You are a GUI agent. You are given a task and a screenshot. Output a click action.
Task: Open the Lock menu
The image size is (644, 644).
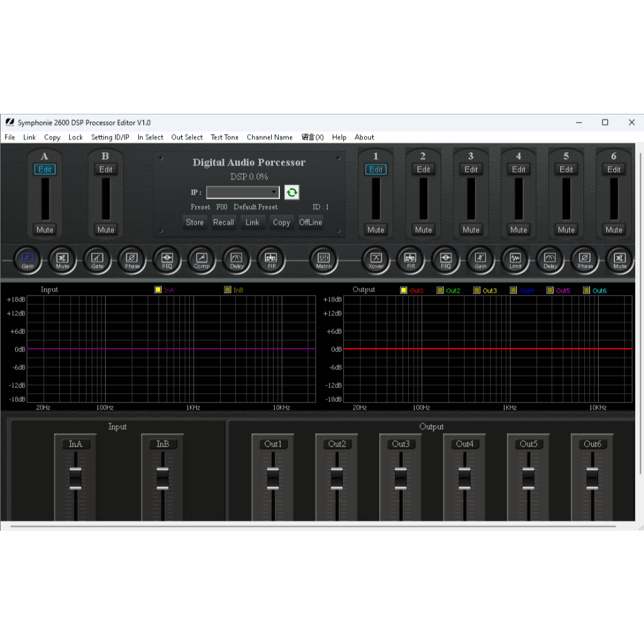click(75, 137)
